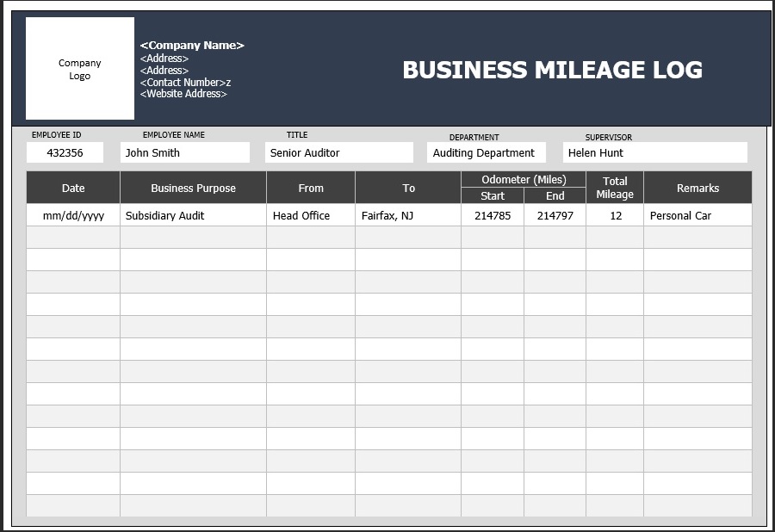Select the mm/dd/yyyy date cell
The image size is (775, 532).
coord(73,215)
